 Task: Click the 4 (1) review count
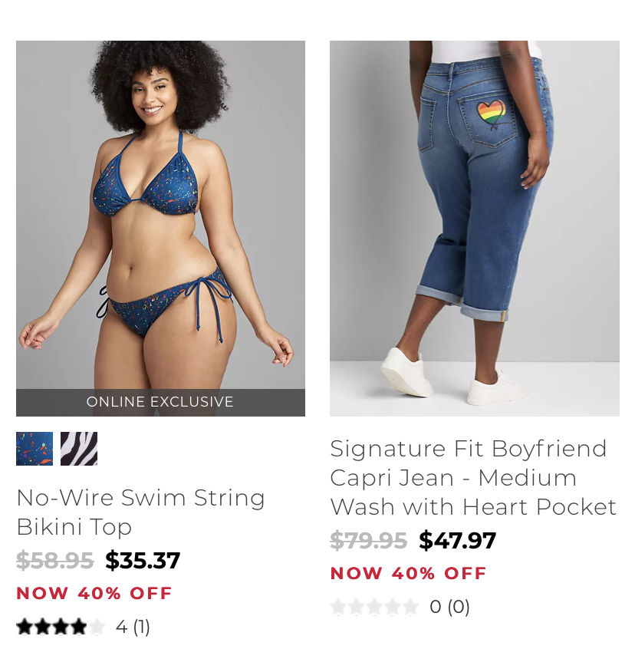133,627
